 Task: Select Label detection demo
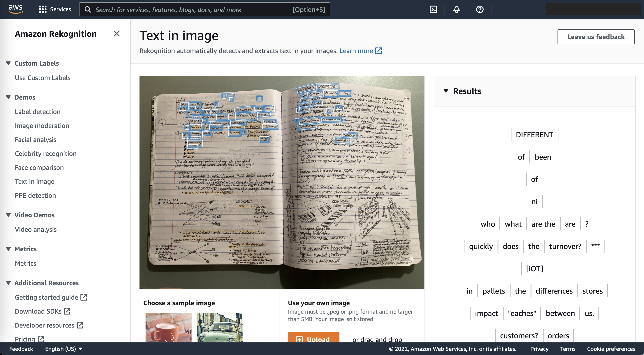(x=37, y=112)
